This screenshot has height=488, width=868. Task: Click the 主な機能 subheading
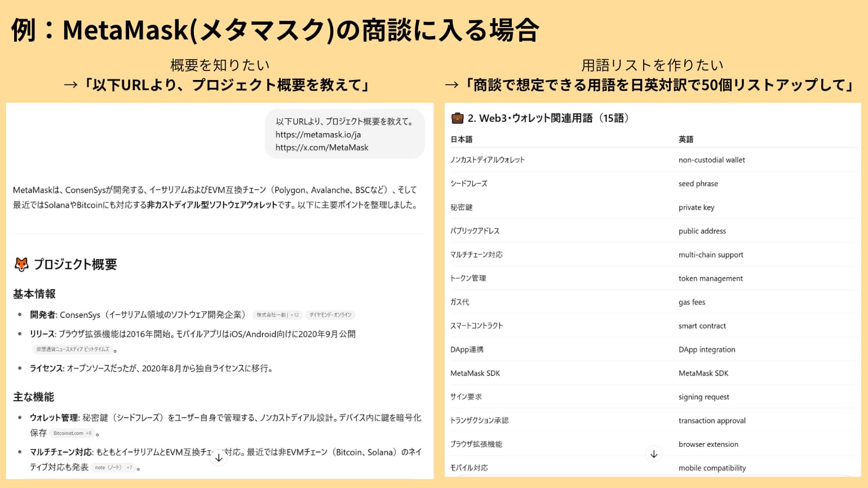click(34, 397)
